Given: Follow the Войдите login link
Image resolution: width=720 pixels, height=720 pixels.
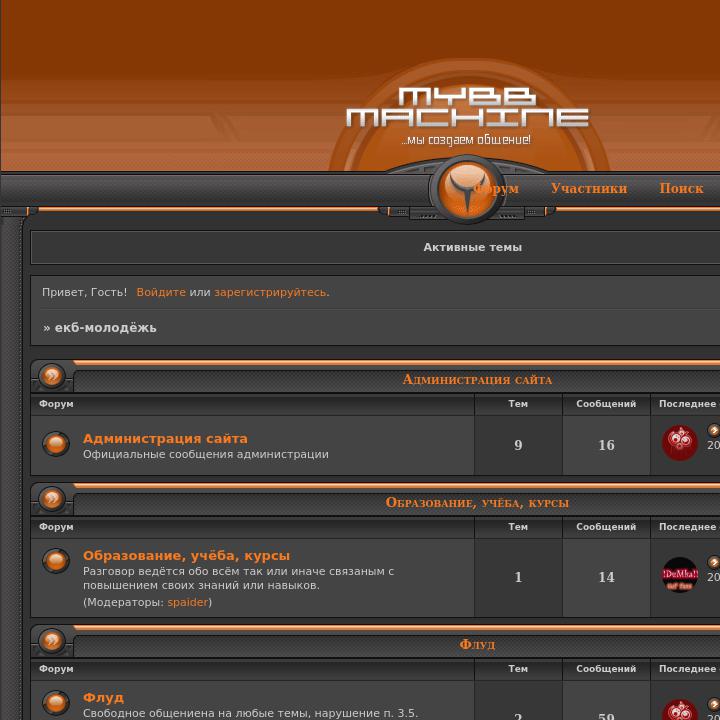Looking at the screenshot, I should [x=161, y=292].
